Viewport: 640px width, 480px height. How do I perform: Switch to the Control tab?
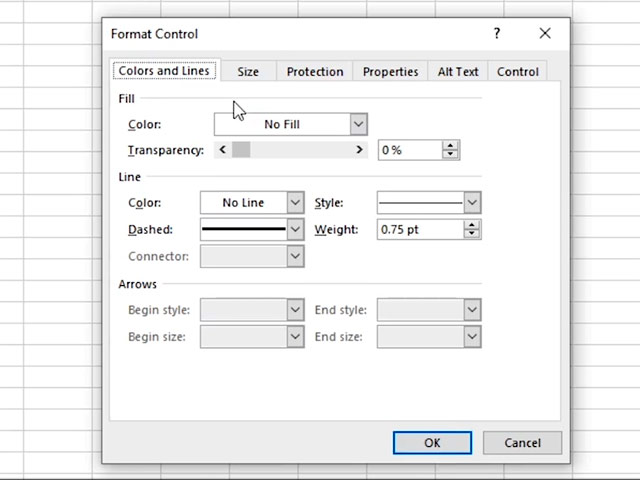518,72
